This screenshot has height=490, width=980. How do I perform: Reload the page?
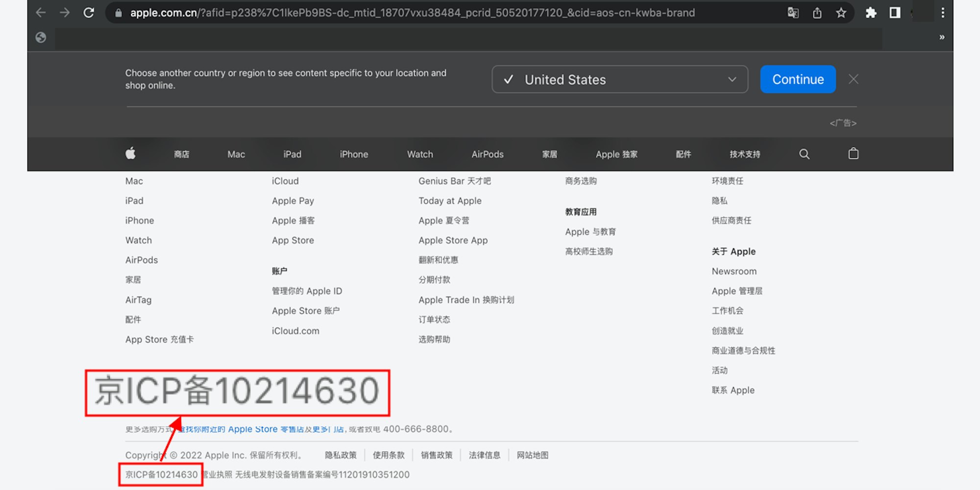pyautogui.click(x=89, y=13)
